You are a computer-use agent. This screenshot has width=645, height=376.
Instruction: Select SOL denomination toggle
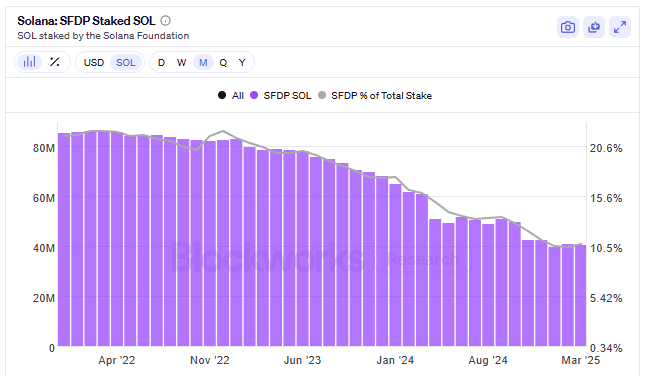[x=126, y=63]
